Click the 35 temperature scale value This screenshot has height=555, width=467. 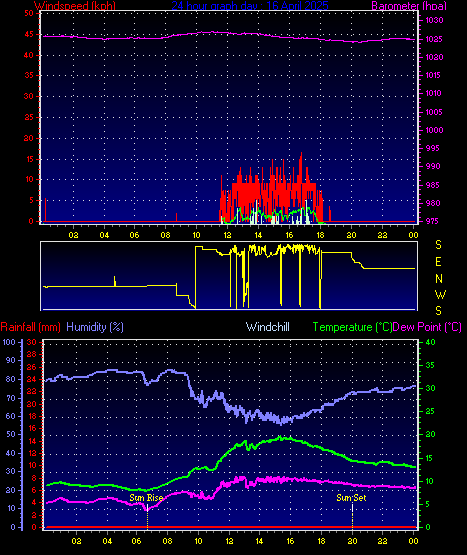tap(430, 365)
